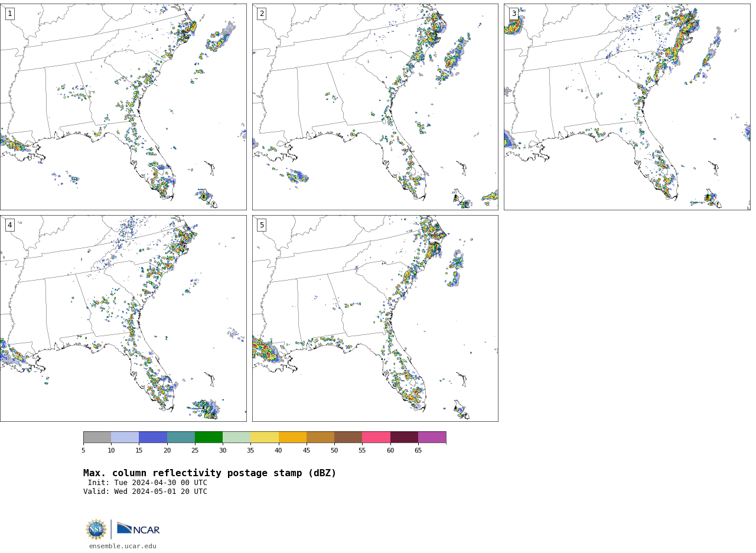The image size is (756, 553).
Task: Open the ensemble.ucar.edu link
Action: click(123, 546)
